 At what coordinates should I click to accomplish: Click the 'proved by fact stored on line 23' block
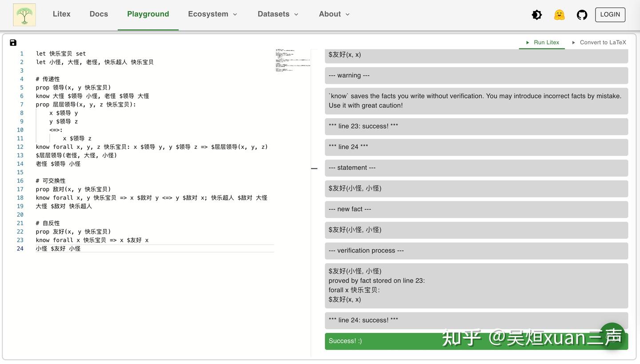pos(476,285)
